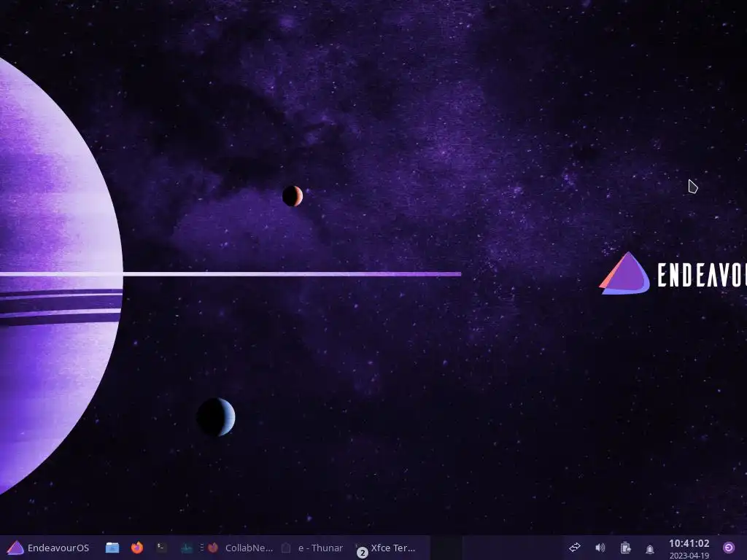The height and width of the screenshot is (560, 747).
Task: Open the system monitor launcher icon
Action: [187, 548]
